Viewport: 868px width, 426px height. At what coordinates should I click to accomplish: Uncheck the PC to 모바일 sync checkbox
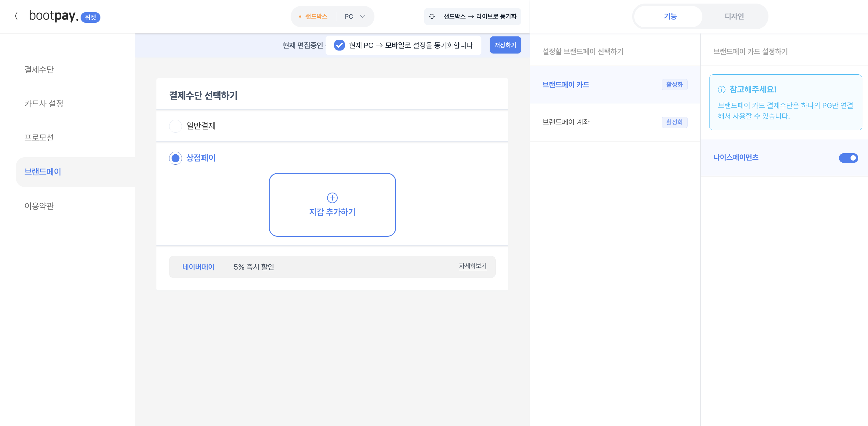339,45
